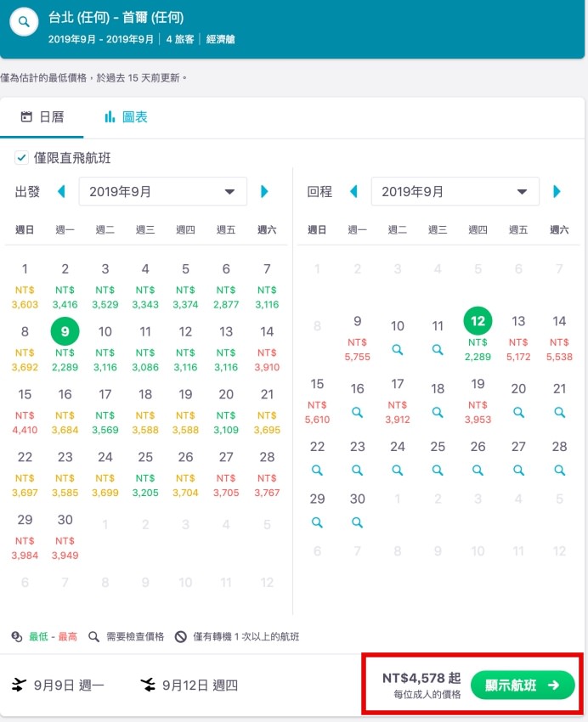Select return date 14 at NT$5,538
The height and width of the screenshot is (722, 588).
(x=559, y=337)
